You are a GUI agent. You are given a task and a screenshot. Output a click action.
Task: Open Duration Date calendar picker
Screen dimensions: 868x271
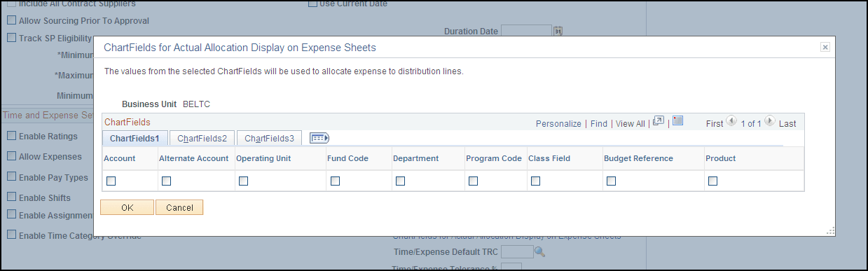click(558, 31)
